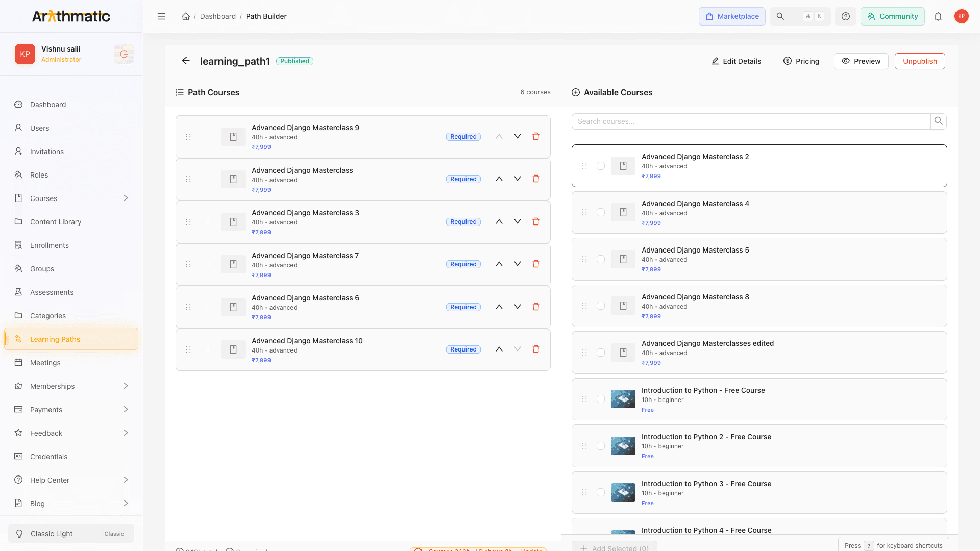Select checkbox for Advanced Django Masterclasses edited

click(601, 353)
